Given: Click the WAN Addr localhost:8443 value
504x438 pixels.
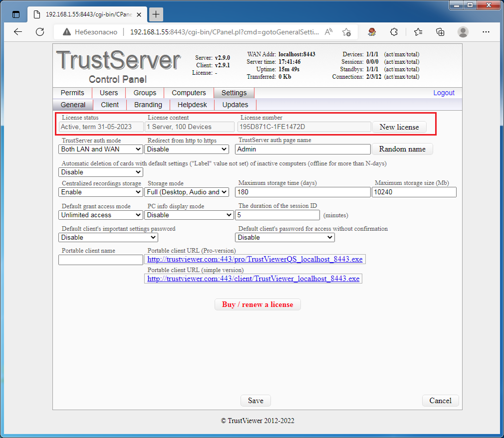Looking at the screenshot, I should pos(297,54).
